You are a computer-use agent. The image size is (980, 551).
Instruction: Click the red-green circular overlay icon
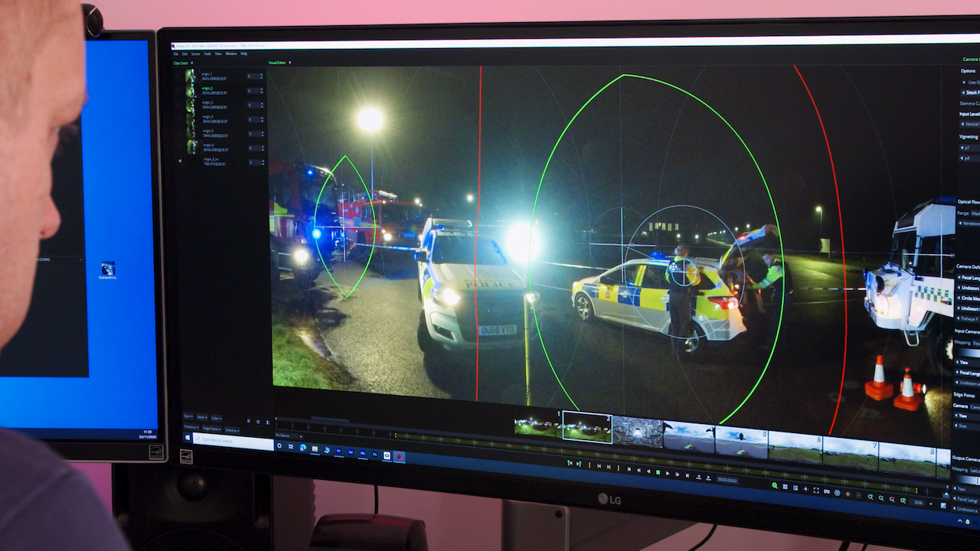[x=848, y=494]
